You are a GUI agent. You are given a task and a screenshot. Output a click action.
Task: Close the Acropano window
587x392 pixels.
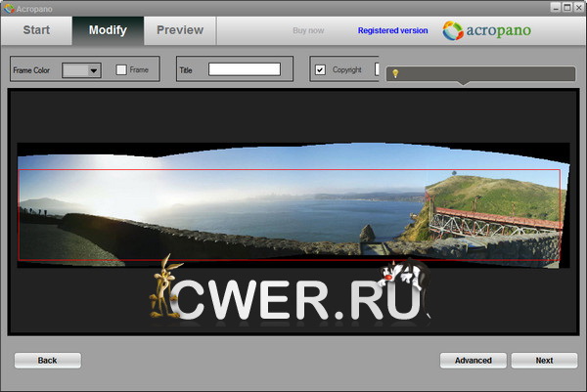(x=576, y=7)
